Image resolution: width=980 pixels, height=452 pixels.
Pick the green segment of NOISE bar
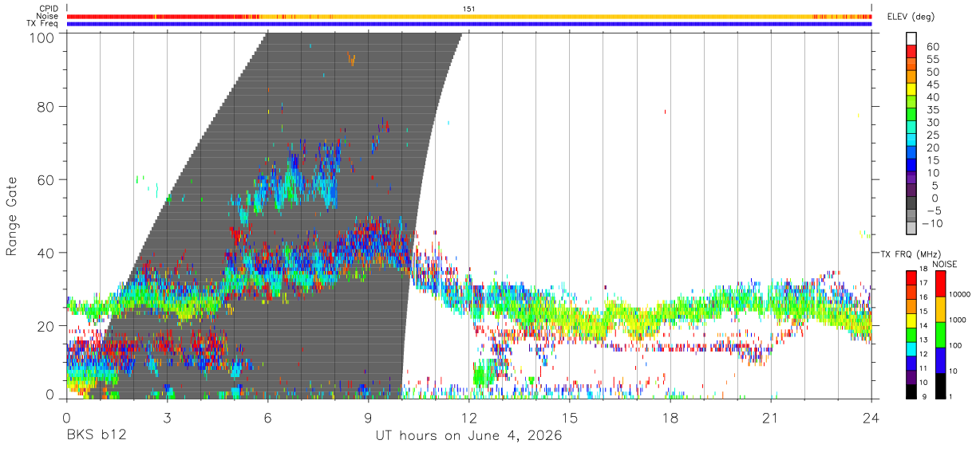[940, 335]
